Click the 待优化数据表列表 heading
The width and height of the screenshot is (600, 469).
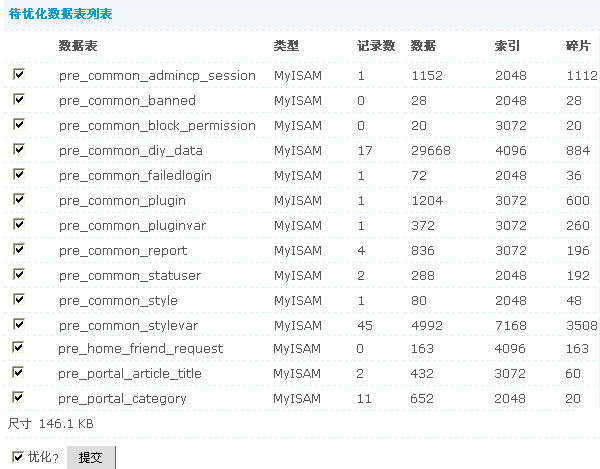click(60, 14)
